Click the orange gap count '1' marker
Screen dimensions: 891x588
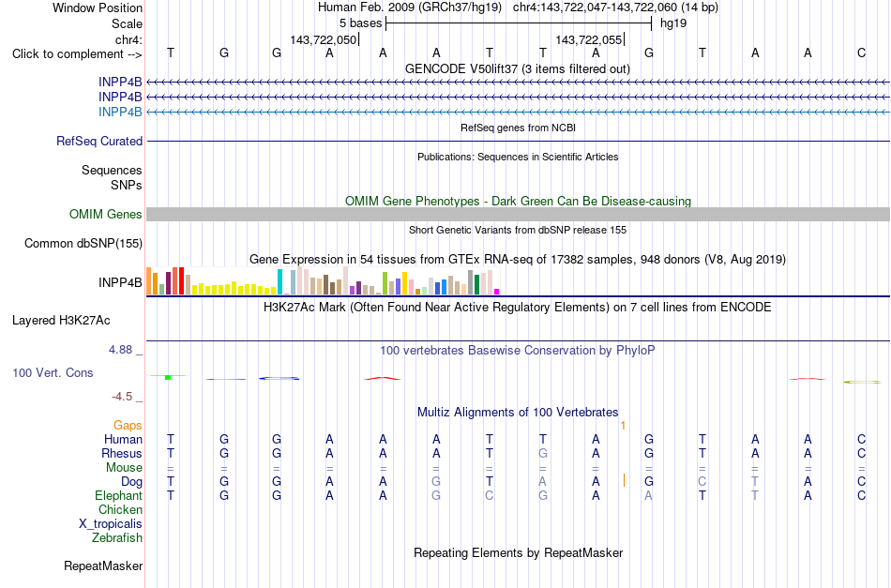point(624,426)
